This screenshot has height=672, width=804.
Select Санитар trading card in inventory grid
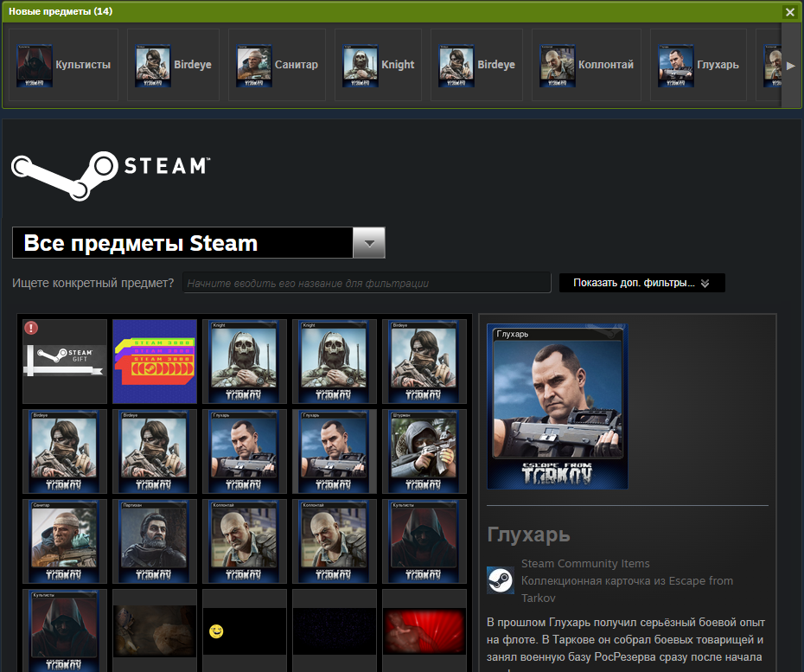(x=65, y=541)
